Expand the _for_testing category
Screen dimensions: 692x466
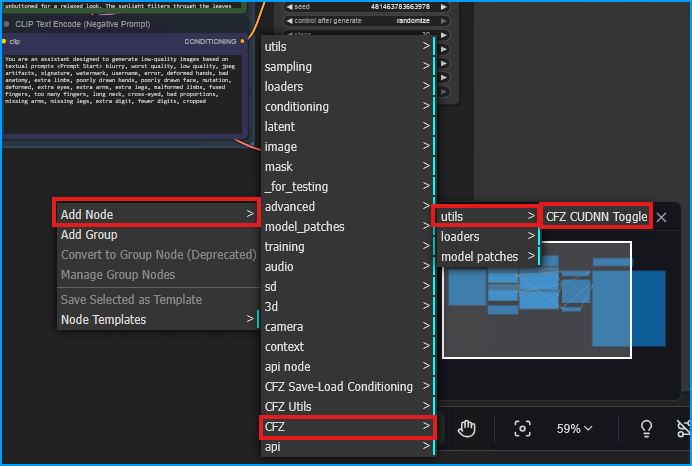pyautogui.click(x=347, y=186)
